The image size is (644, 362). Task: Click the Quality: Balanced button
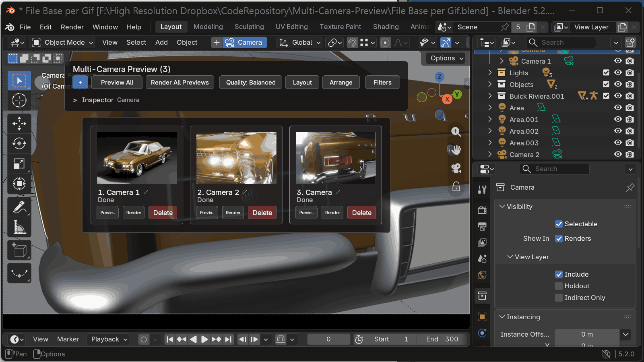(251, 82)
